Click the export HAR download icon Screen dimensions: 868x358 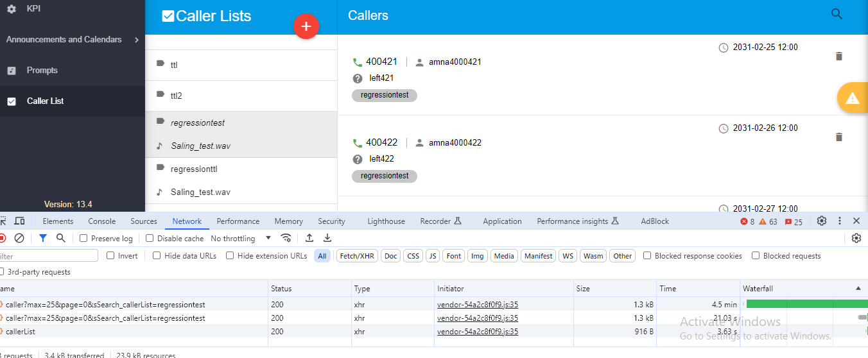[x=327, y=238]
